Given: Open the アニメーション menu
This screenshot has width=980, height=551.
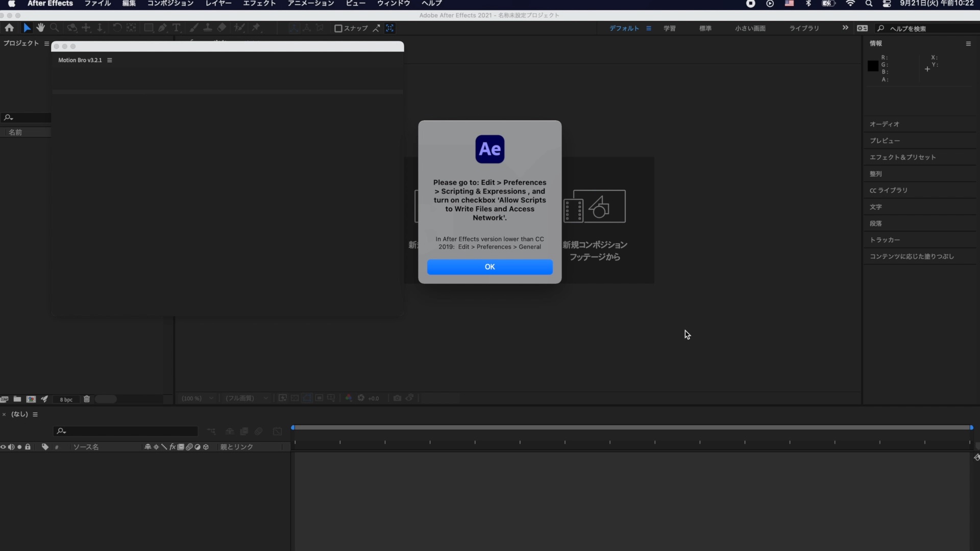Looking at the screenshot, I should pos(310,4).
